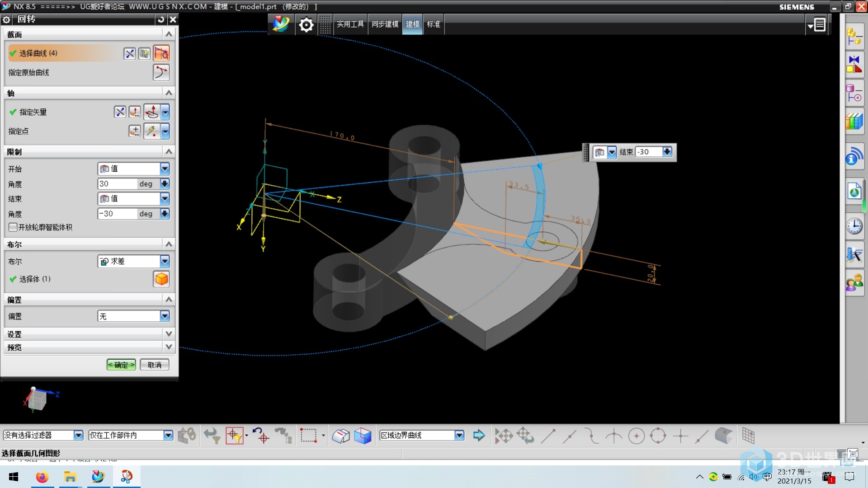Click the grid snap icon in bottom toolbar

click(748, 436)
